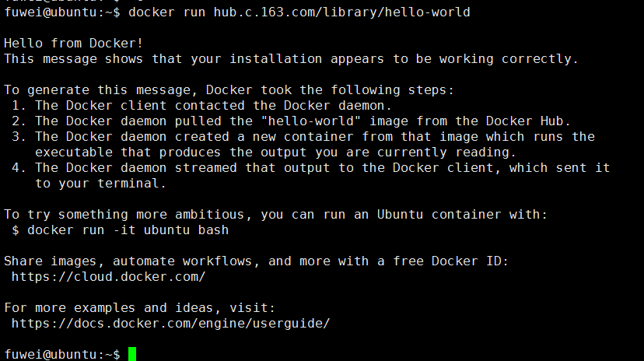Open the https://cloud.docker.com/ URL

point(108,277)
